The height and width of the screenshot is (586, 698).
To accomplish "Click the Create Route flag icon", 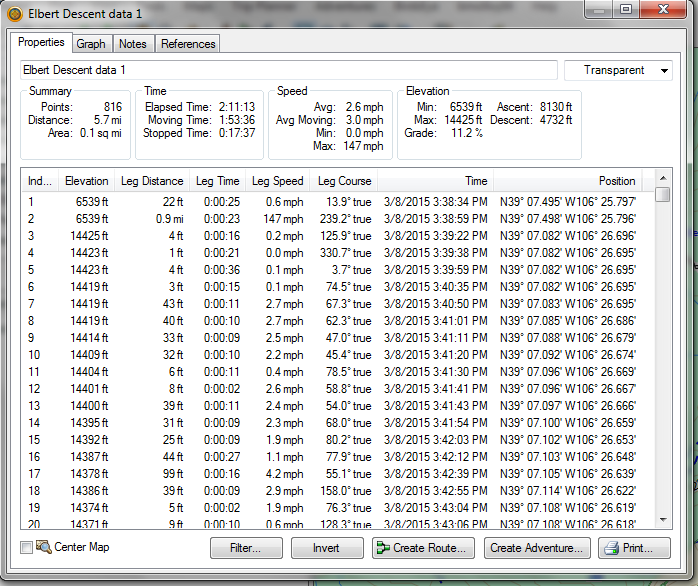I will coord(383,548).
